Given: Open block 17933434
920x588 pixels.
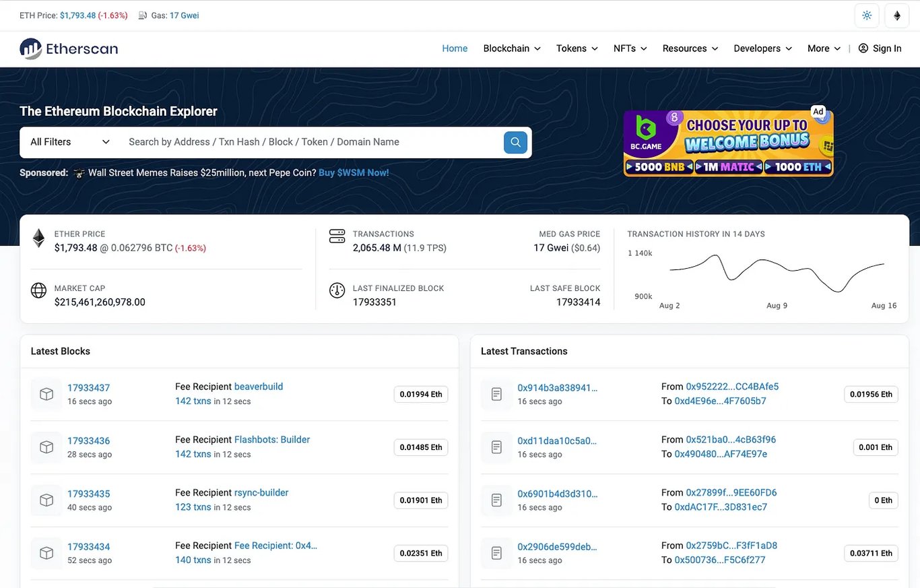Looking at the screenshot, I should click(x=88, y=547).
